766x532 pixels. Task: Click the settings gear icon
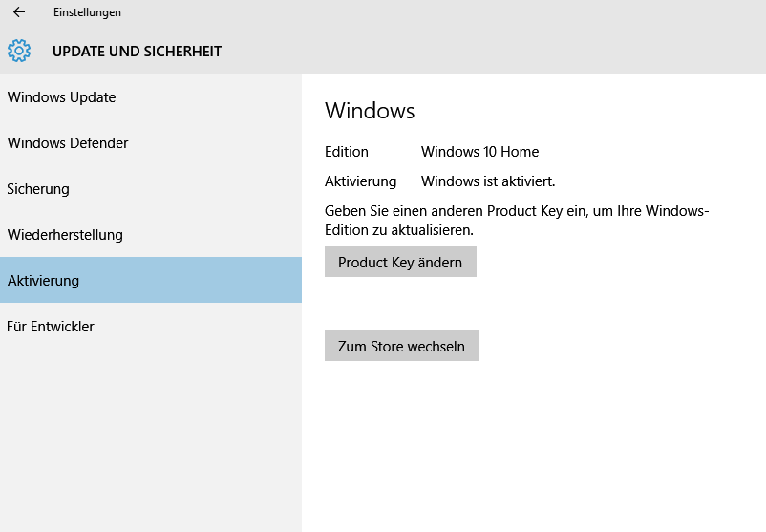point(19,51)
